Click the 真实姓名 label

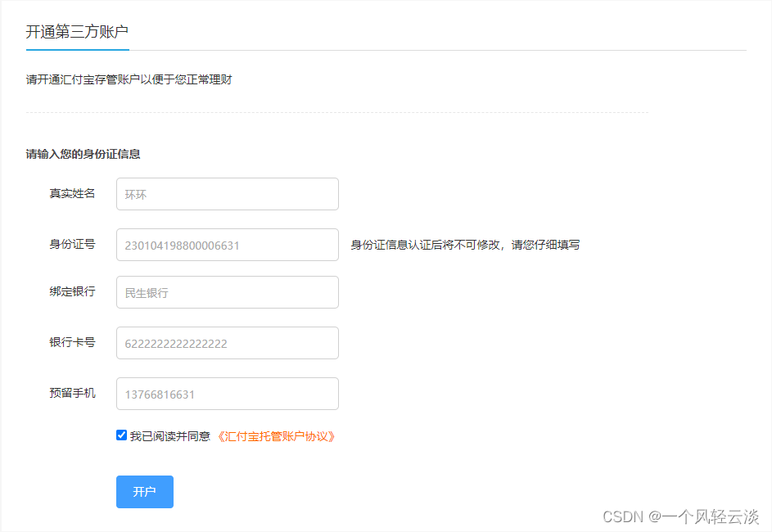coord(72,193)
